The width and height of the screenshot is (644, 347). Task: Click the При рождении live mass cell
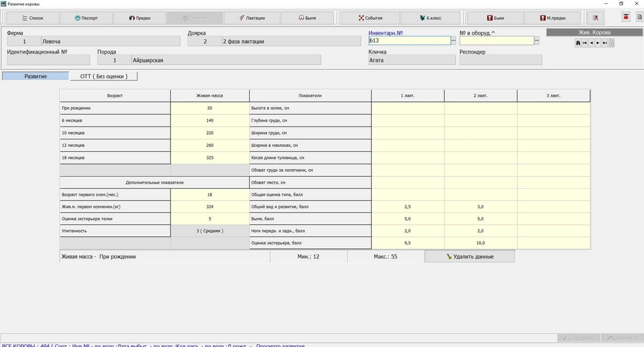click(x=210, y=108)
